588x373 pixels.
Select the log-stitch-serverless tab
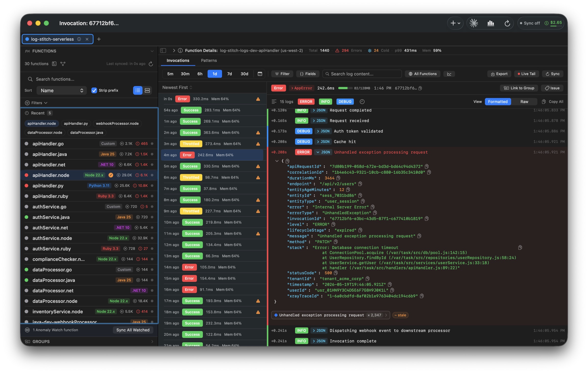(x=57, y=39)
